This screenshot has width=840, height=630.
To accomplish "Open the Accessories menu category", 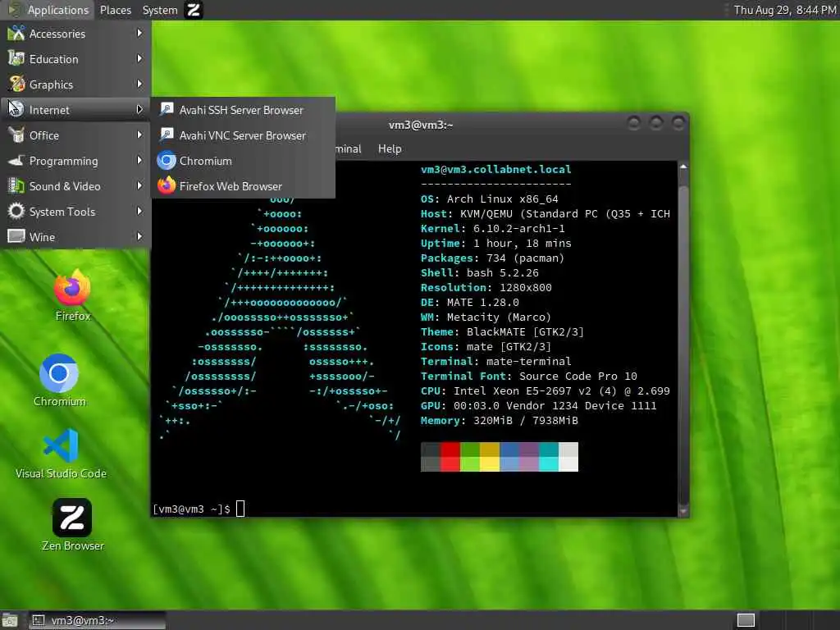I will point(75,34).
